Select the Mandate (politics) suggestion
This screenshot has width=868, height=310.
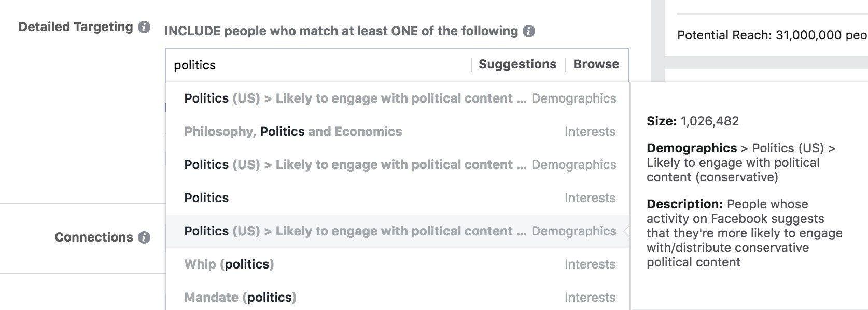point(241,297)
